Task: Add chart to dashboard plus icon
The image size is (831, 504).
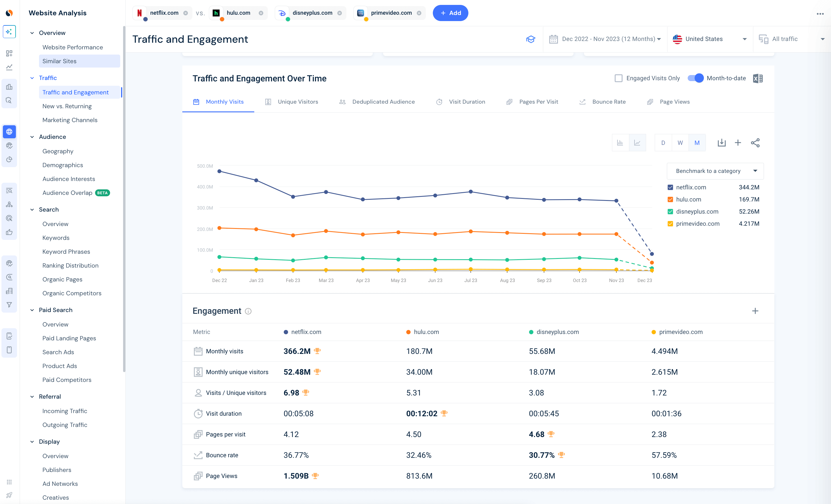Action: [x=738, y=143]
